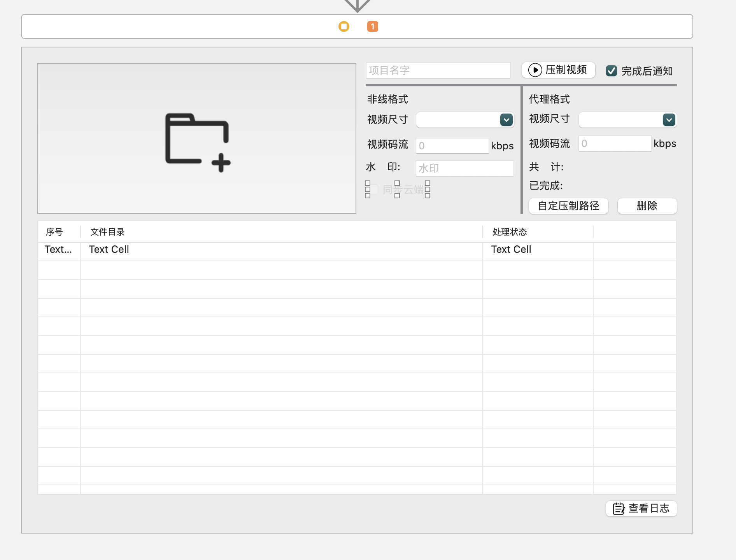
Task: Click the 删除 button
Action: (x=647, y=206)
